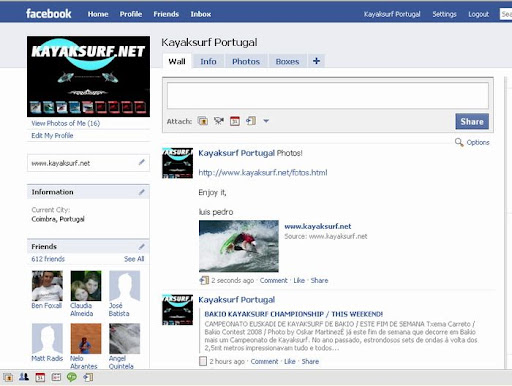Click into the status update text box
This screenshot has height=386, width=512.
pos(328,96)
